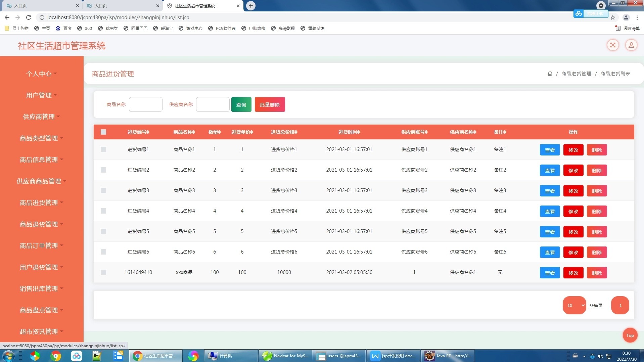Check the row for 进货编号5
Screen dimensions: 644x362
pyautogui.click(x=103, y=231)
